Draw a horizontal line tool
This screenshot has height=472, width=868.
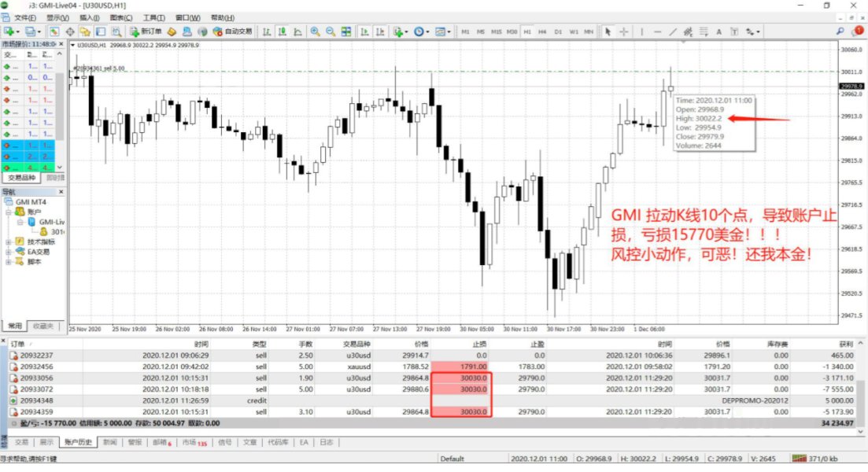coord(658,31)
